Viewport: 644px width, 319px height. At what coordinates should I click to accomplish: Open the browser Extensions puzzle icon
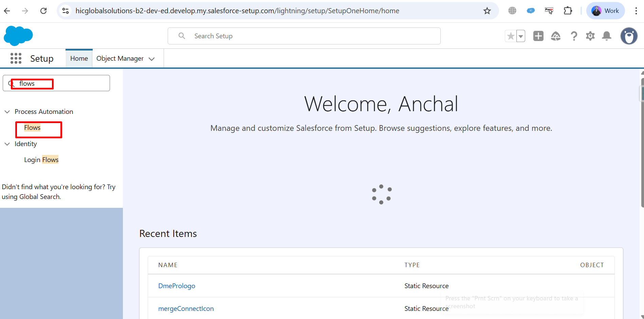pos(568,11)
